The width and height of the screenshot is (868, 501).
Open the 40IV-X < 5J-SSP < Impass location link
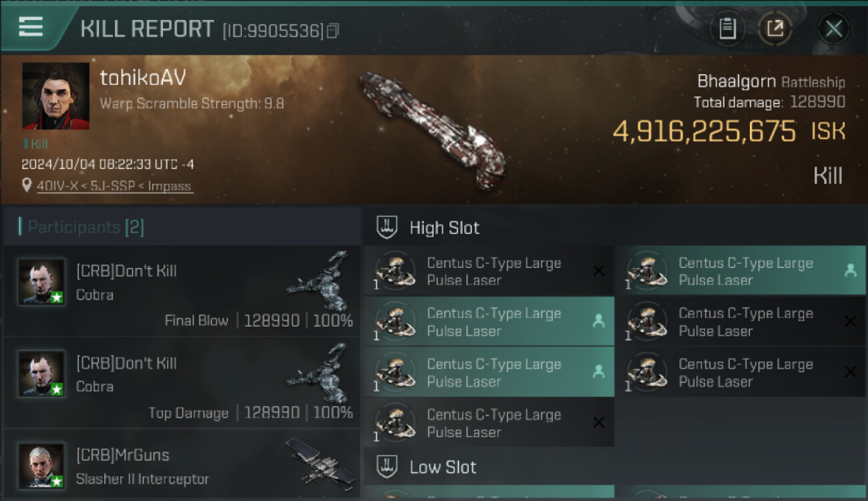coord(114,186)
